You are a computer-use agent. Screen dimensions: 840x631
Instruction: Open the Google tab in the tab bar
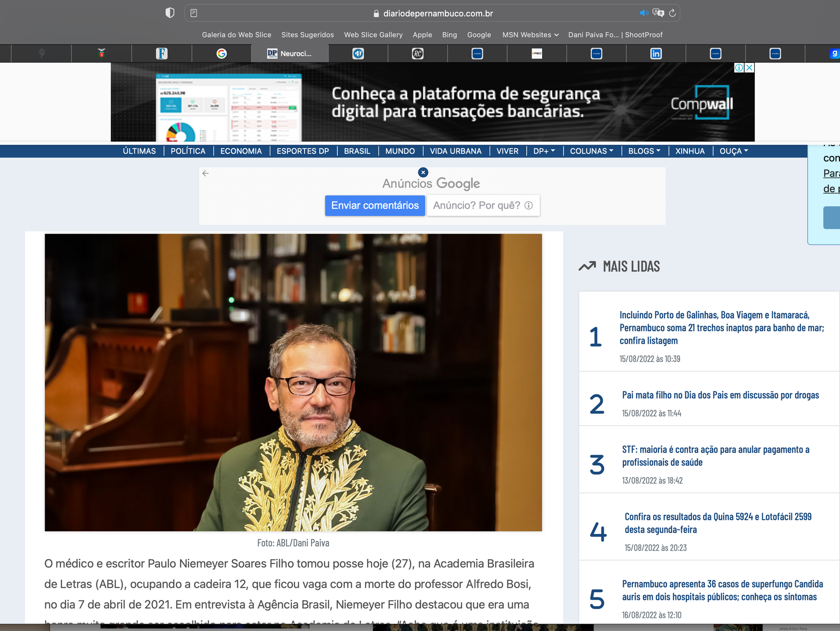click(222, 53)
